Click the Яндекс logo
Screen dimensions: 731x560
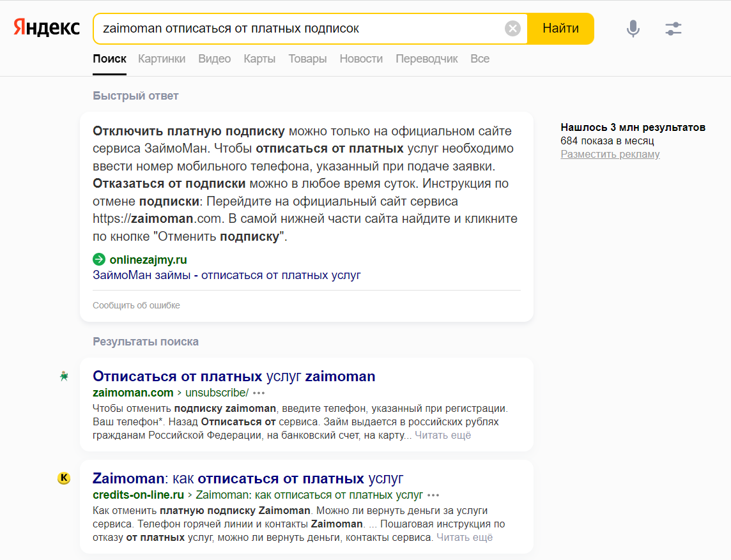click(x=47, y=28)
